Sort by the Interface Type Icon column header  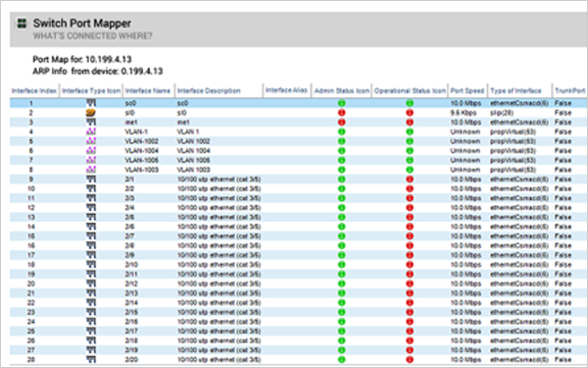pyautogui.click(x=91, y=90)
